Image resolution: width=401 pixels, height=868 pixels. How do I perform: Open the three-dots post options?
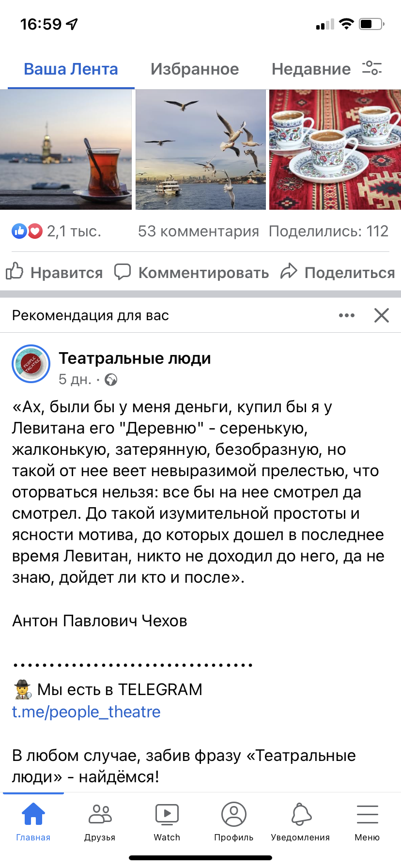tap(347, 315)
